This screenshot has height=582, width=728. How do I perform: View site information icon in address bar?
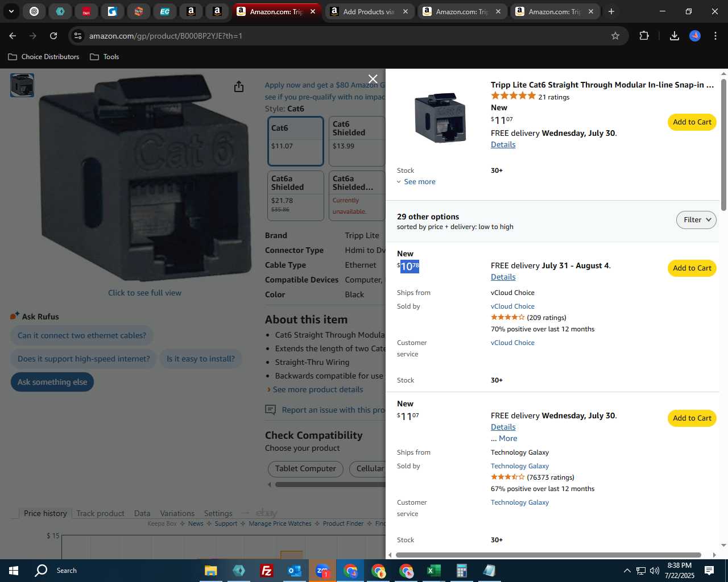[x=78, y=36]
